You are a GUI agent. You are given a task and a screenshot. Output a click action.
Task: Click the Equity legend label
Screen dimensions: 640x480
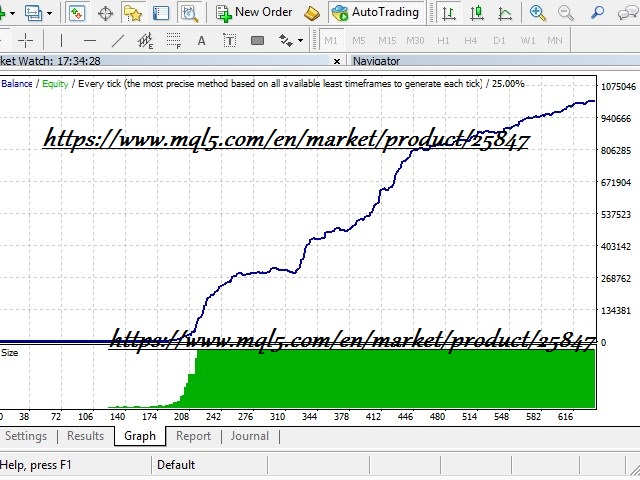point(55,84)
